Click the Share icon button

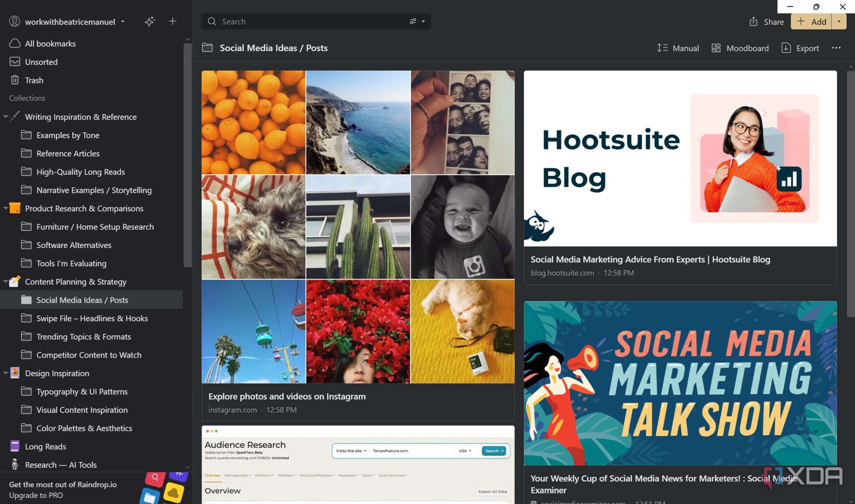coord(766,22)
